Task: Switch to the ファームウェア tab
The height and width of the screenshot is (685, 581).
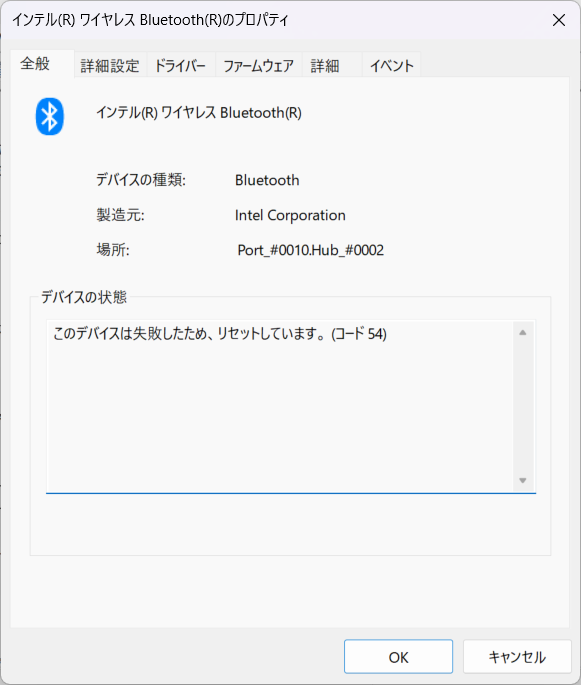Action: coord(259,66)
